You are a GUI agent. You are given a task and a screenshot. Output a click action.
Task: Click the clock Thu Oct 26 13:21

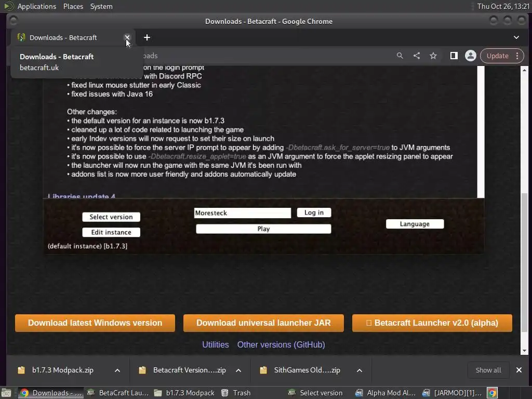pyautogui.click(x=503, y=6)
